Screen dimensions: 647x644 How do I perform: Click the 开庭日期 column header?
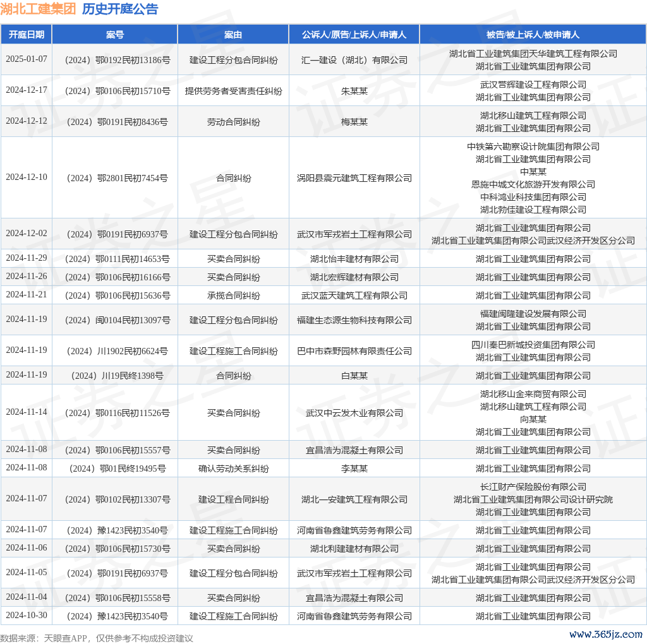pyautogui.click(x=27, y=35)
